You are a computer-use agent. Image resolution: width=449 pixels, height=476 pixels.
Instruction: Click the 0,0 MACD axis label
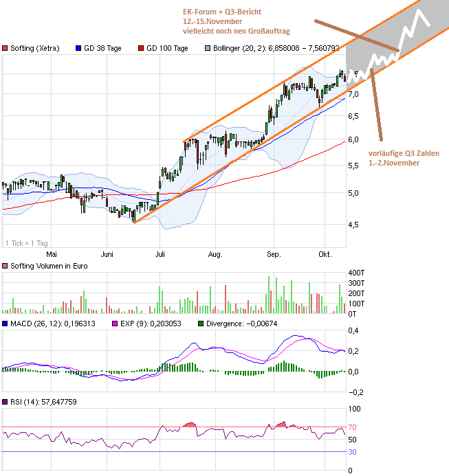353,372
